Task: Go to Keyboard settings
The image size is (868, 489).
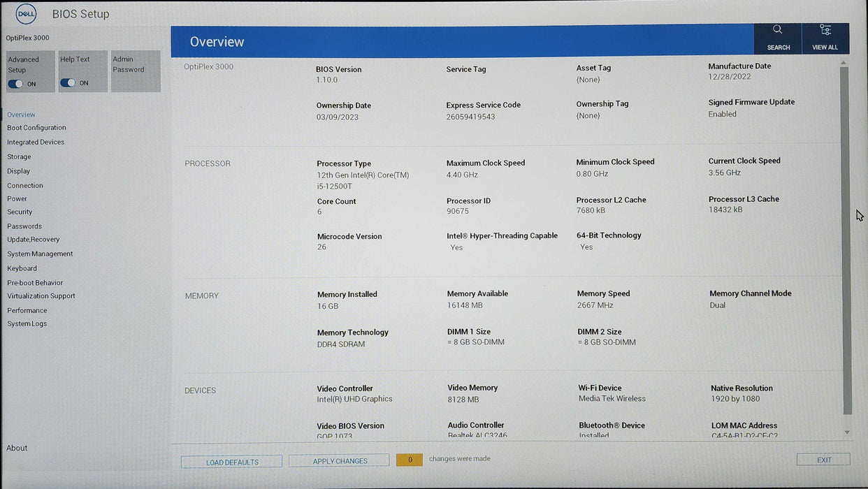Action: [x=22, y=268]
